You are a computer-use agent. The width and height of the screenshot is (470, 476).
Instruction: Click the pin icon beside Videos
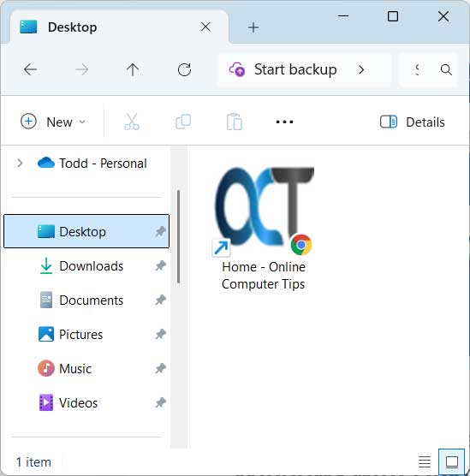(x=160, y=403)
